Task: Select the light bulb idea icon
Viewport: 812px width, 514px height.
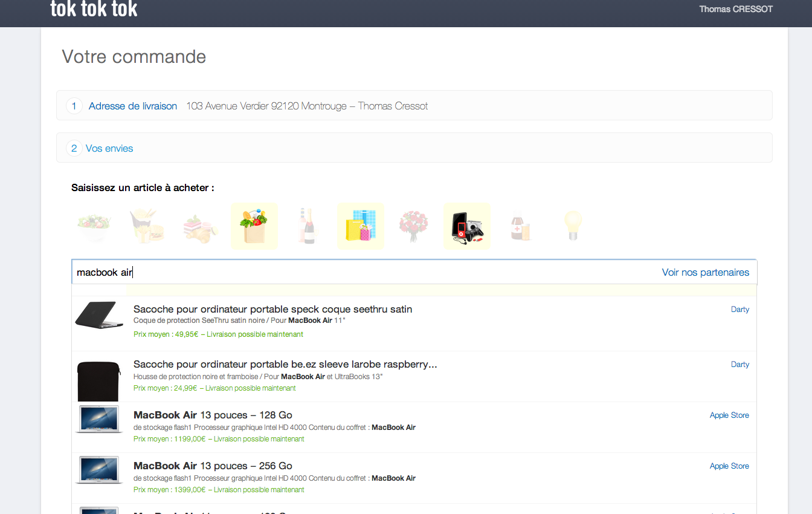Action: [572, 226]
